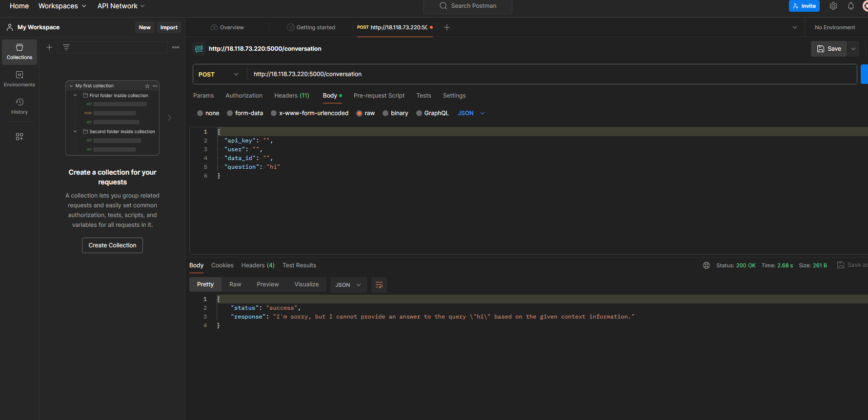Click the Import button
The width and height of the screenshot is (868, 420).
click(x=169, y=27)
